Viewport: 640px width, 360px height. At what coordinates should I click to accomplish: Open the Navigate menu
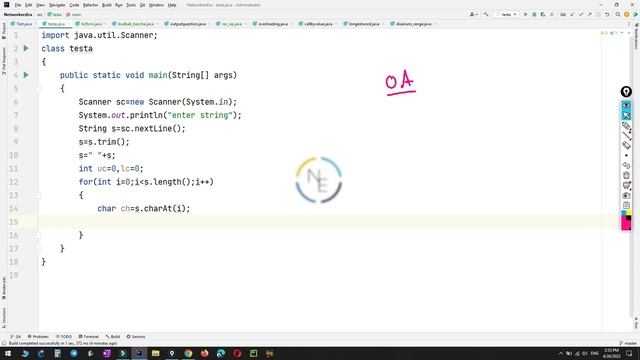click(57, 5)
